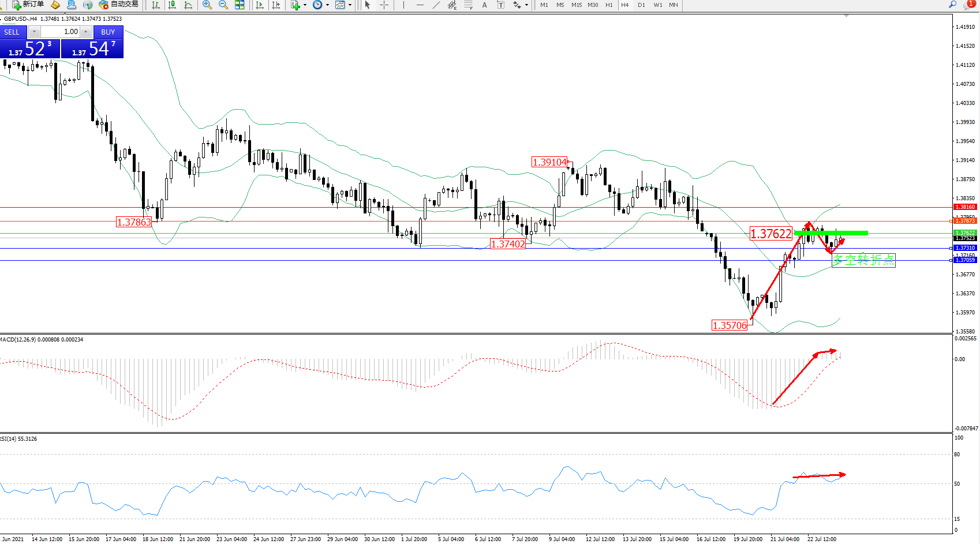Open the search magnifier icon

click(x=953, y=5)
